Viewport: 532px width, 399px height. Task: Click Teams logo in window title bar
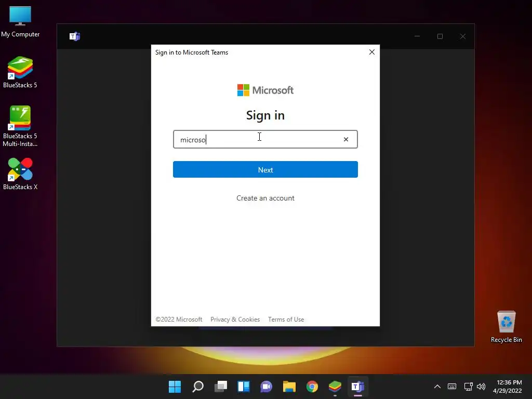(75, 36)
